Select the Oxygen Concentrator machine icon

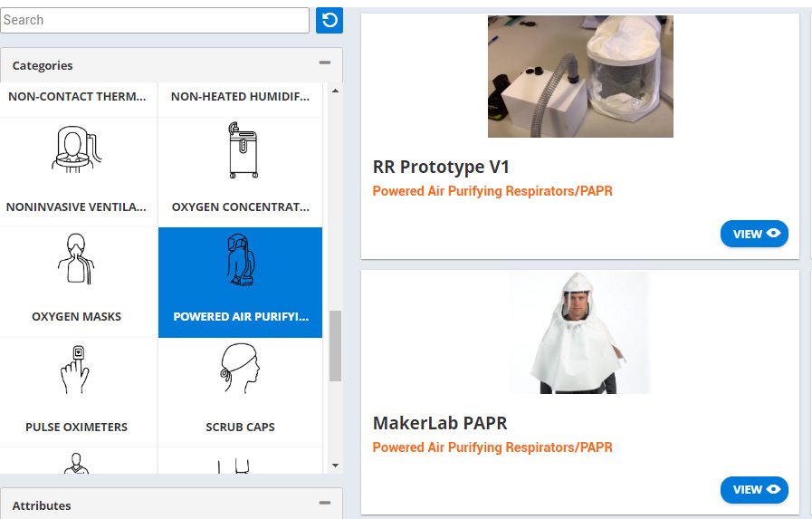click(x=243, y=150)
